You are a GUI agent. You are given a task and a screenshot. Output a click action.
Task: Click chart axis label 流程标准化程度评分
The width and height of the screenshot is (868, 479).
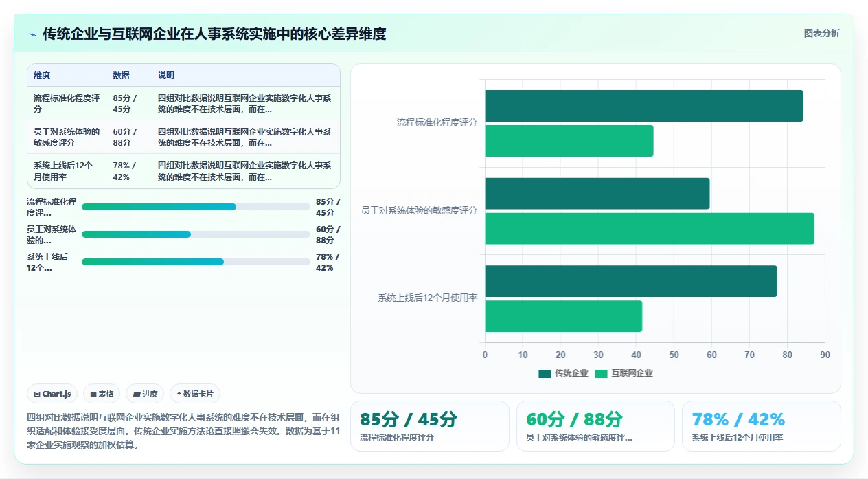tap(437, 123)
